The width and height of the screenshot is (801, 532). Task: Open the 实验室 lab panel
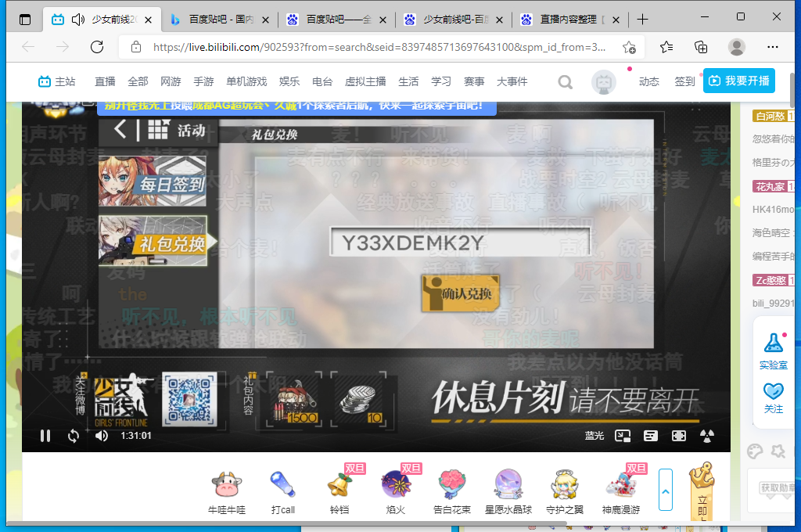(774, 351)
